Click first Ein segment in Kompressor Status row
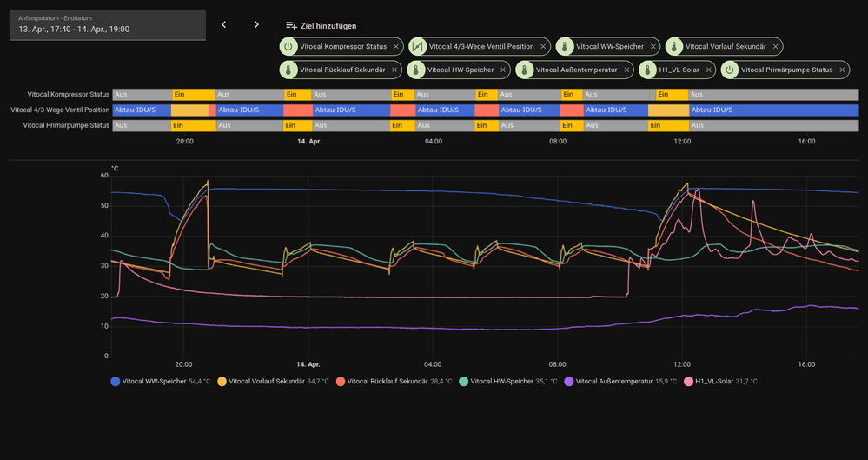The image size is (868, 460). (x=193, y=95)
